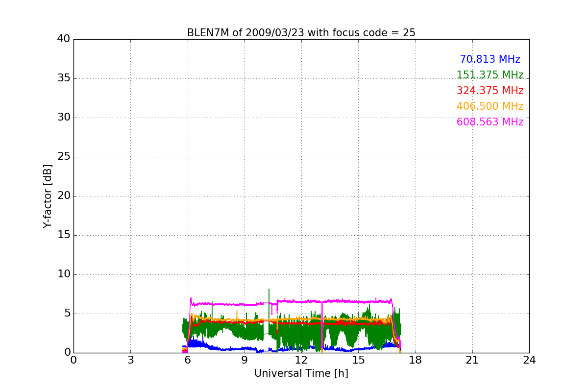Click the y-axis tick label 15
Viewport: 588px width, 392px height.
(64, 235)
